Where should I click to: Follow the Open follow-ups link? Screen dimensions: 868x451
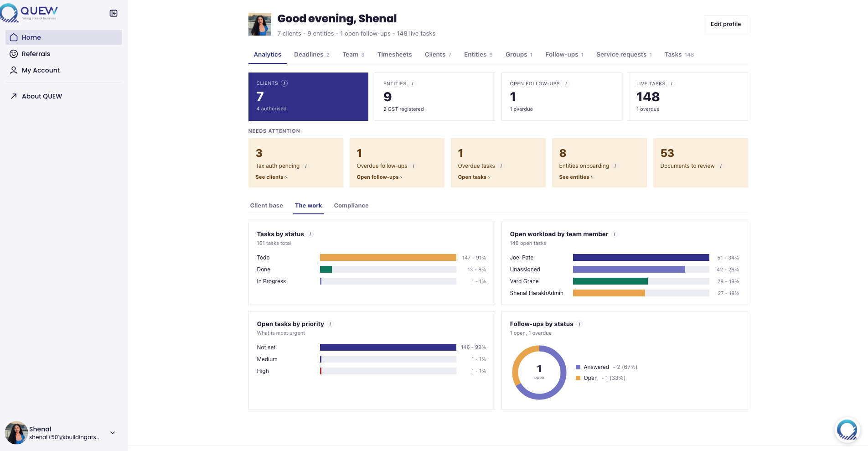point(379,177)
